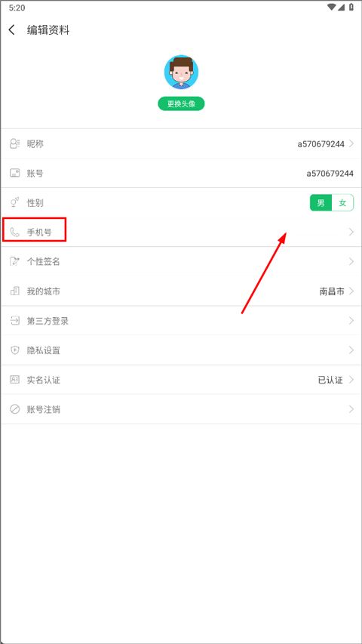Tap the cancel circle icon for 账号注销
The height and width of the screenshot is (644, 362).
(15, 409)
